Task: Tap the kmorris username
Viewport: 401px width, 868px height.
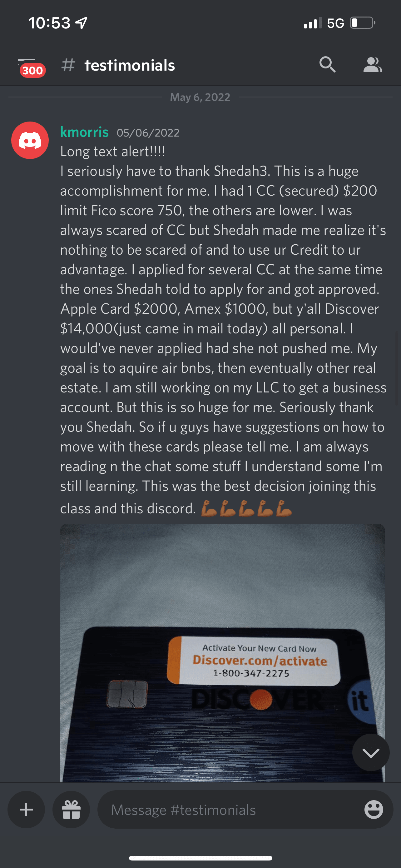Action: tap(84, 132)
